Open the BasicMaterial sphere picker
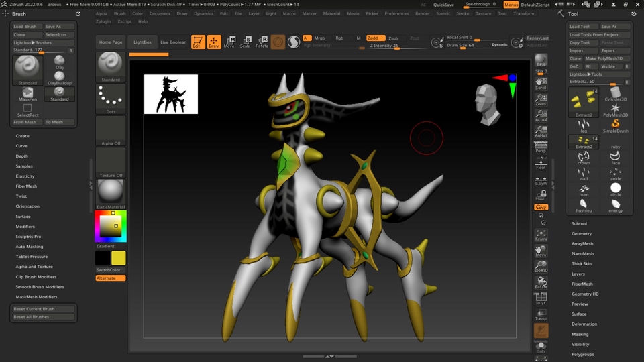 click(x=111, y=194)
